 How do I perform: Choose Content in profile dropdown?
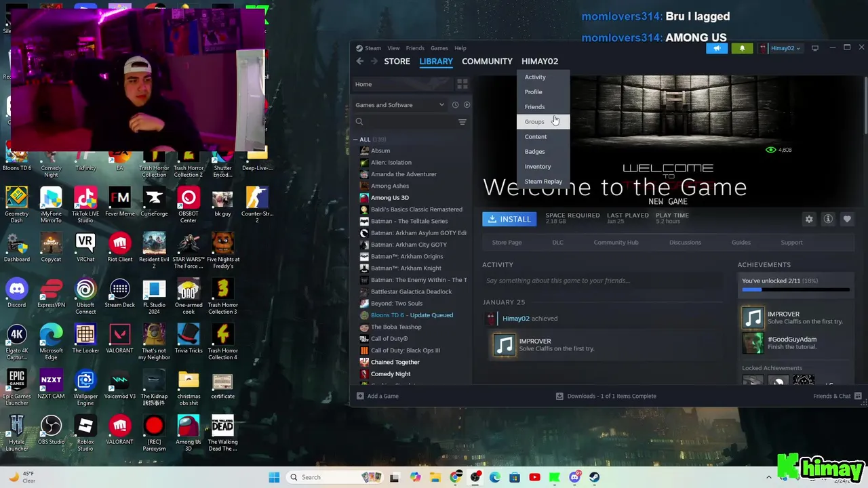[x=536, y=137]
